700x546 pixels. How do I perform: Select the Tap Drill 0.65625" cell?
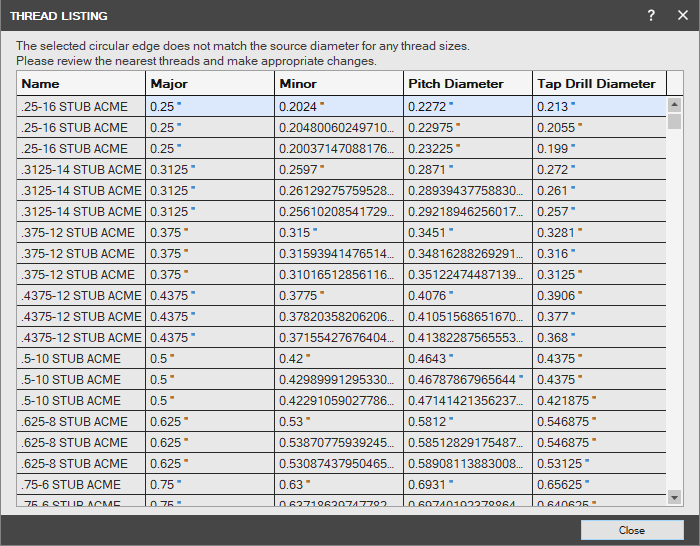[x=600, y=484]
